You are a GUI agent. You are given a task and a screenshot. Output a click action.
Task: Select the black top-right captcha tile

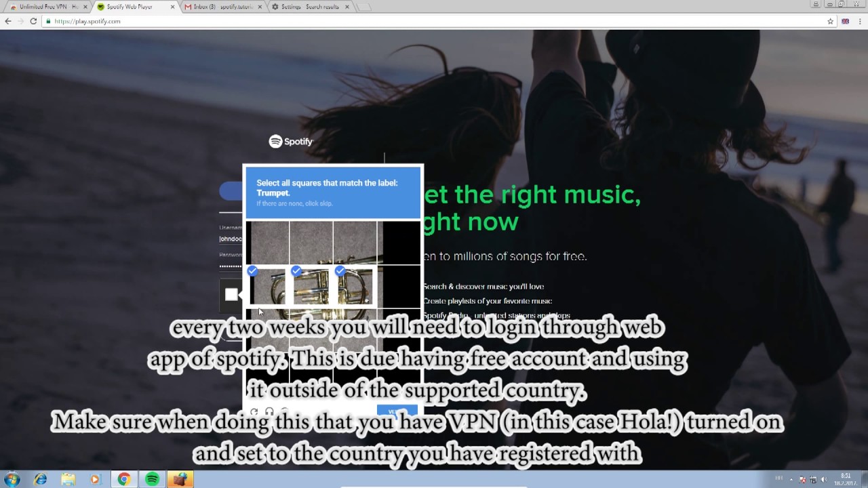[399, 243]
